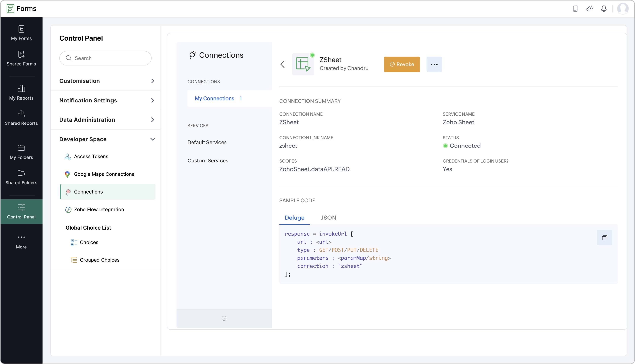
Task: Click the notifications bell icon
Action: coord(603,9)
